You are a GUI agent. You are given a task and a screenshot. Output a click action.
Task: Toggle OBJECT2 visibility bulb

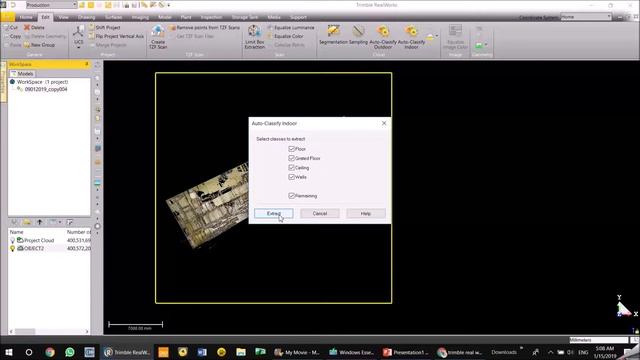point(12,249)
